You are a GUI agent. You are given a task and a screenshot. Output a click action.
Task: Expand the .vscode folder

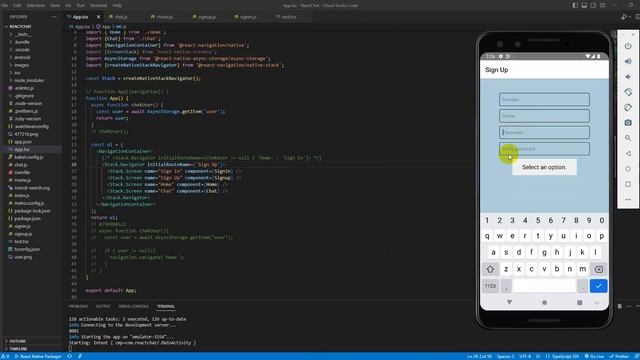(x=22, y=50)
